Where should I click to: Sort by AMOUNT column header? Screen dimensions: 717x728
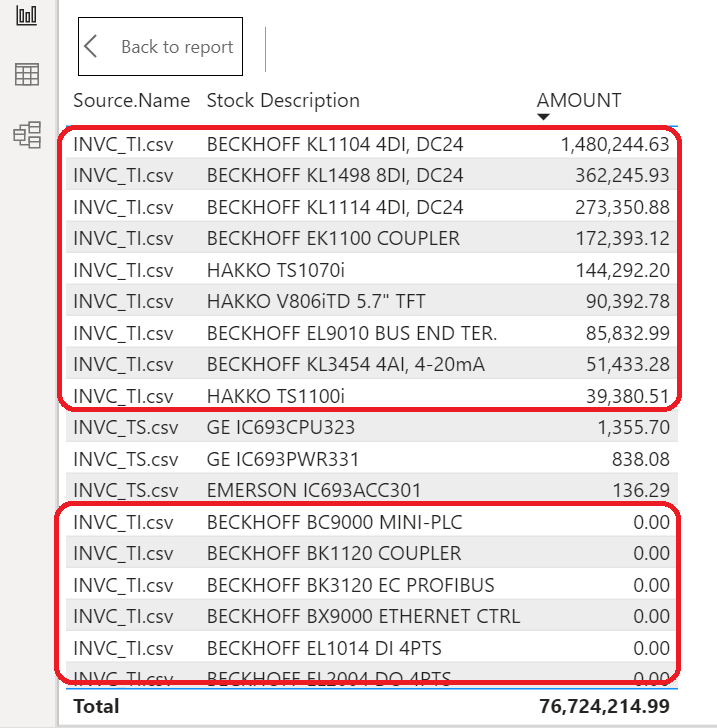click(579, 100)
